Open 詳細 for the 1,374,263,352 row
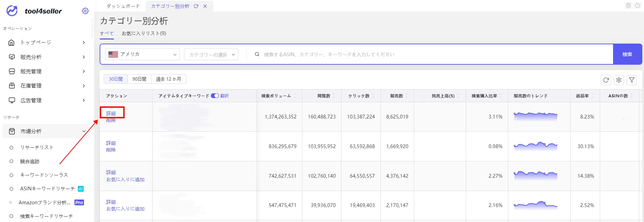644x222 pixels. [x=111, y=113]
